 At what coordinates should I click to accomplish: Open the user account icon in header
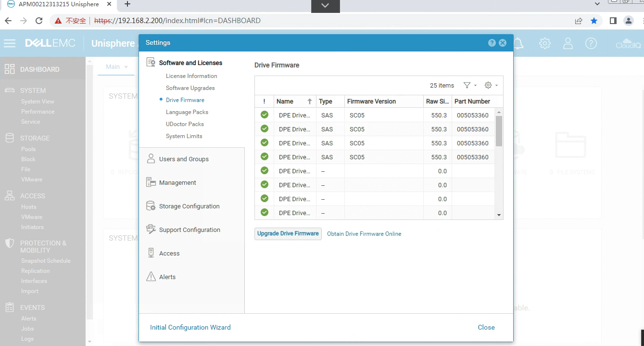click(568, 43)
